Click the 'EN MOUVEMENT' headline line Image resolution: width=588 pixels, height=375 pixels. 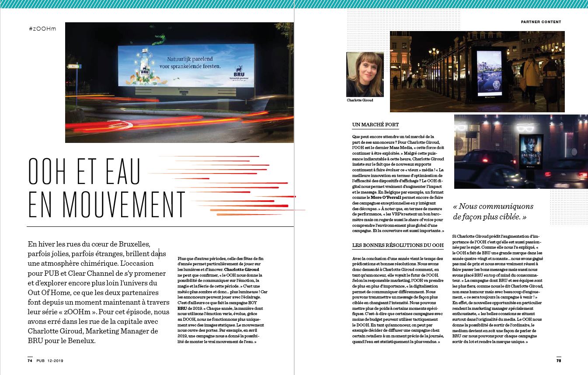[x=107, y=205]
